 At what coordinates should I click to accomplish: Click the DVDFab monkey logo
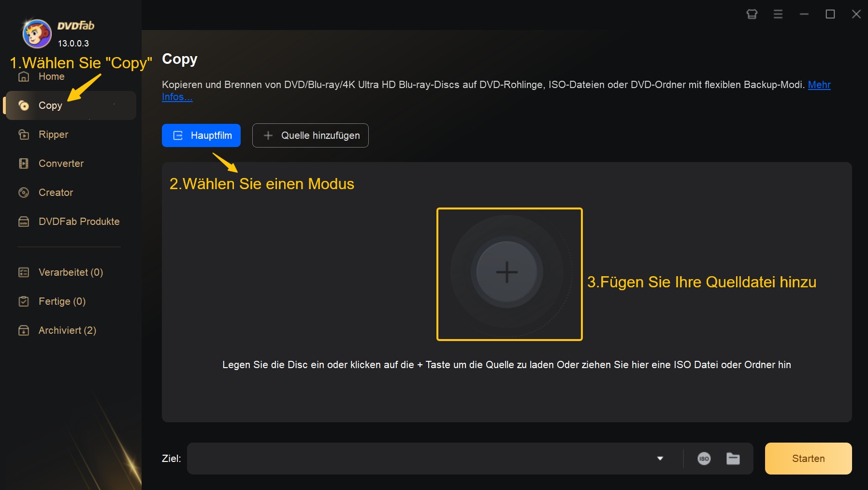coord(37,33)
